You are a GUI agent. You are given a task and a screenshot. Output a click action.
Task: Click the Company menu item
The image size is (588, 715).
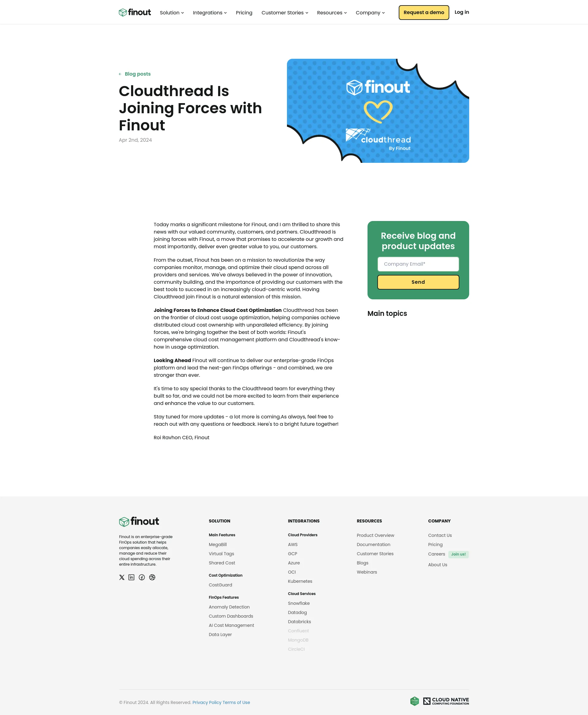[368, 13]
